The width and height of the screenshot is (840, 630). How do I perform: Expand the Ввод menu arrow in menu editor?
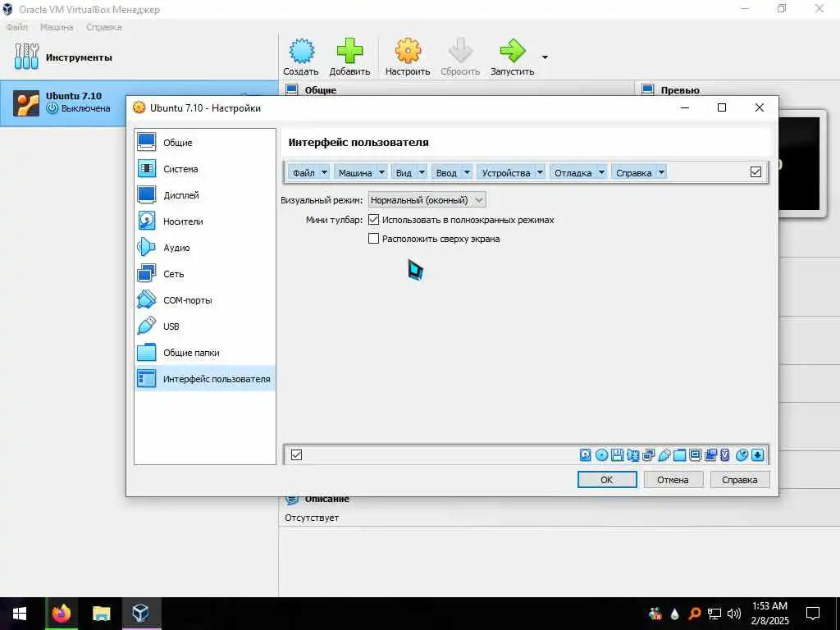tap(467, 172)
